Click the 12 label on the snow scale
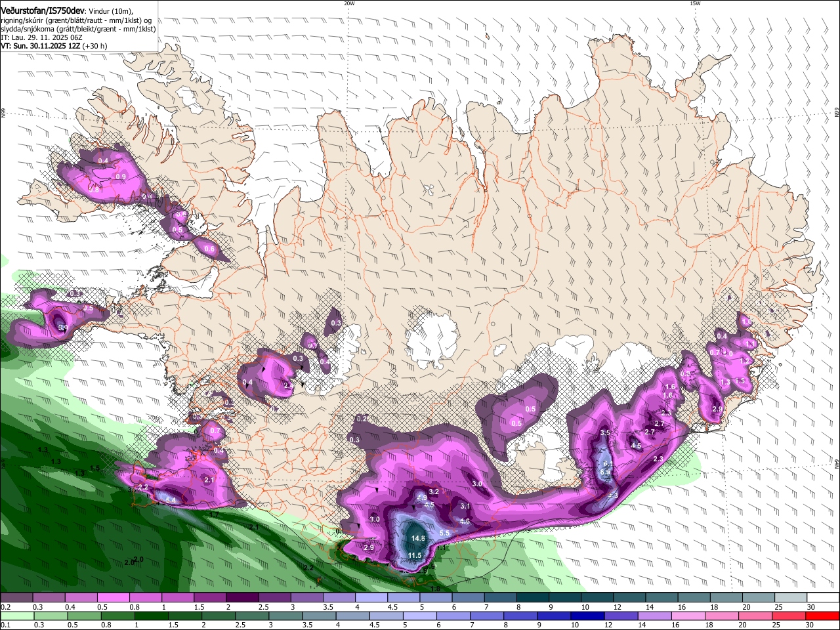840x630 pixels. click(618, 607)
